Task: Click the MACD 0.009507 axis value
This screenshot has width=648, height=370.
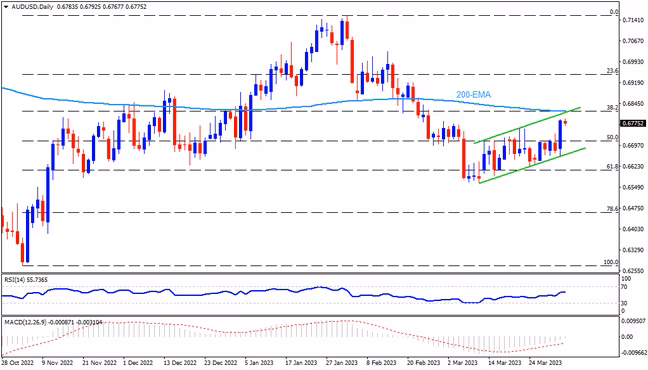Action: (x=634, y=320)
